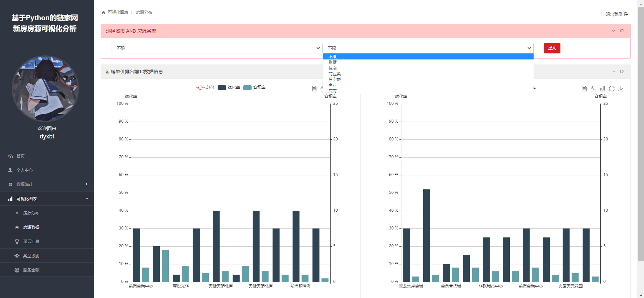
Task: Click the 岗厦天元花园 axis label
Action: tap(571, 286)
